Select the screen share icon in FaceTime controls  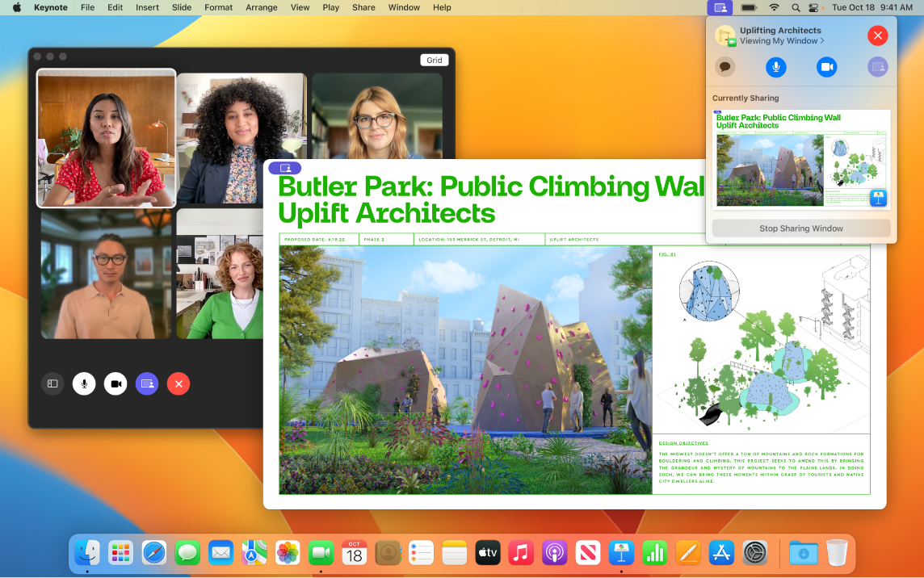[147, 383]
